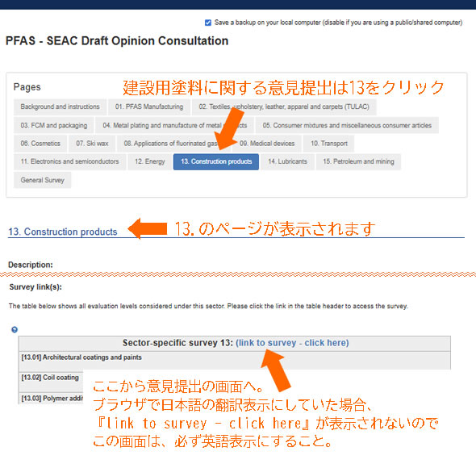Follow the link to survey - click here

click(292, 343)
